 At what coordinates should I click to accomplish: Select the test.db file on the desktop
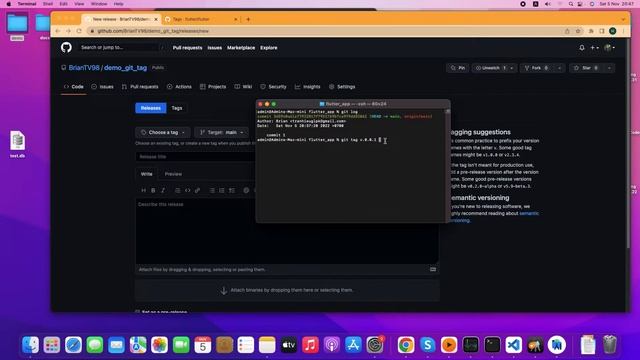(x=18, y=144)
